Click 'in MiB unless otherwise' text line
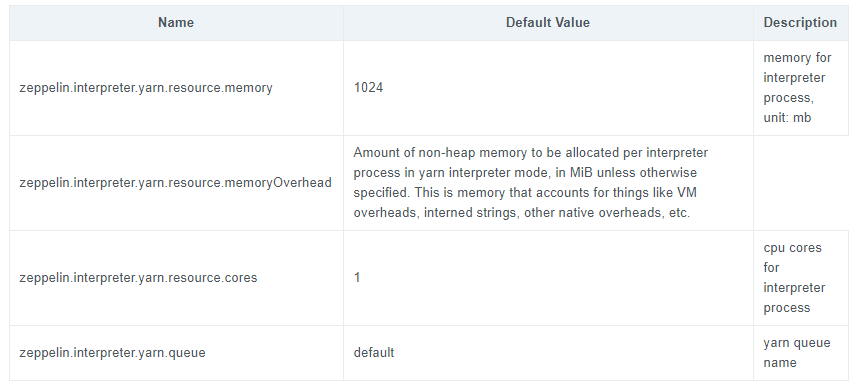This screenshot has width=861, height=392. click(525, 172)
